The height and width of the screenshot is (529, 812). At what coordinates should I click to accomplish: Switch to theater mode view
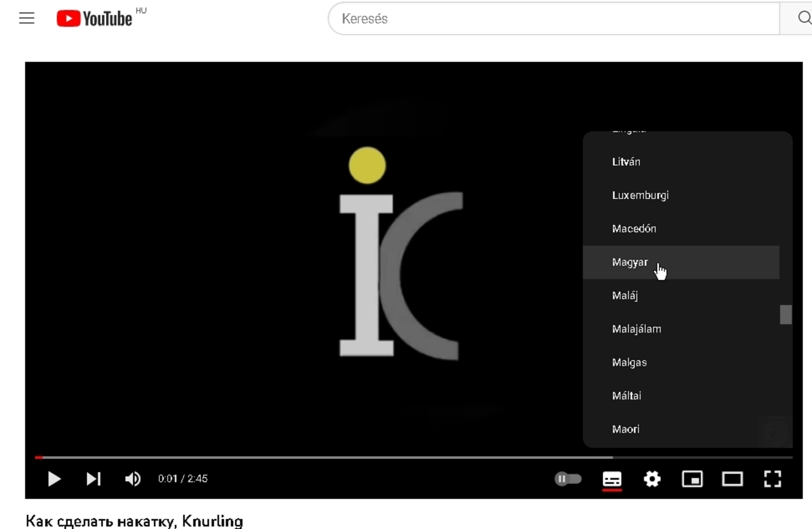tap(732, 479)
